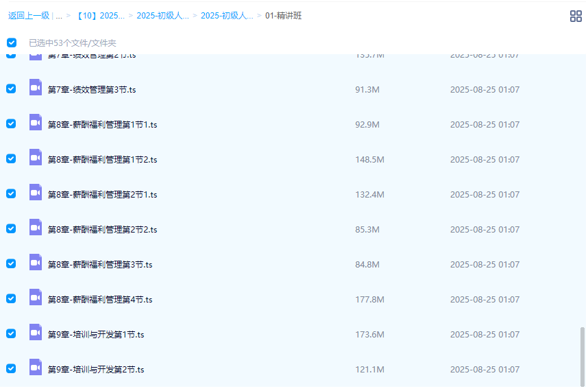588x391 pixels.
Task: Click video icon of 第7章-绩效管理第3节.ts
Action: (x=36, y=87)
